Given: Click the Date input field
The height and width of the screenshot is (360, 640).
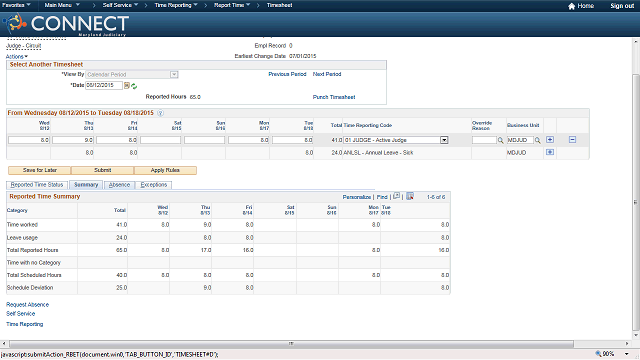Looking at the screenshot, I should pos(104,85).
